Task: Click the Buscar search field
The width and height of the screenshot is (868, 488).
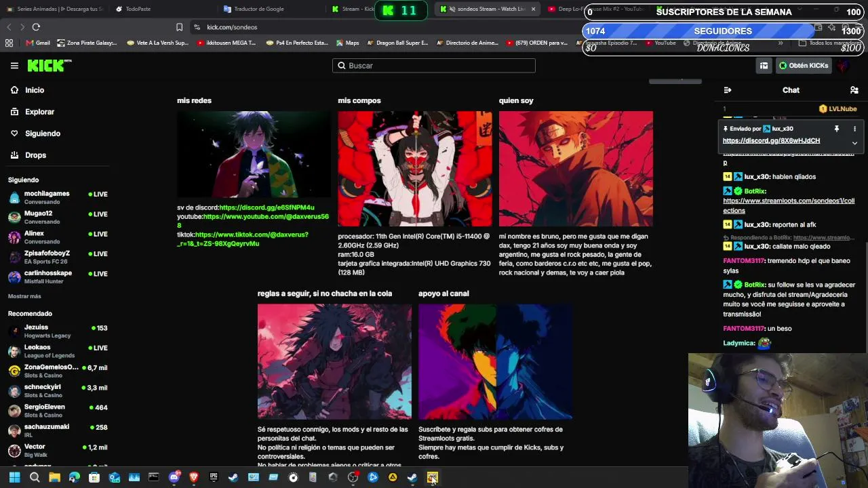Action: [x=434, y=66]
